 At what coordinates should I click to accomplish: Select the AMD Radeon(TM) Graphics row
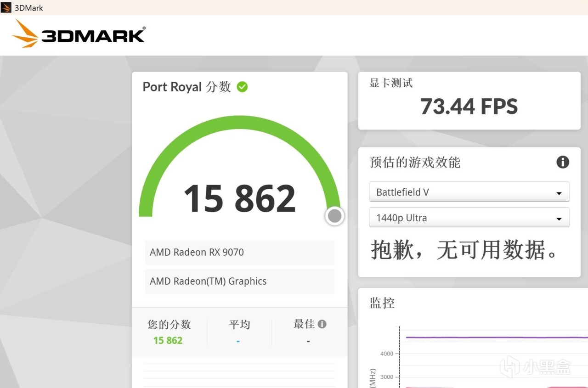tap(239, 281)
